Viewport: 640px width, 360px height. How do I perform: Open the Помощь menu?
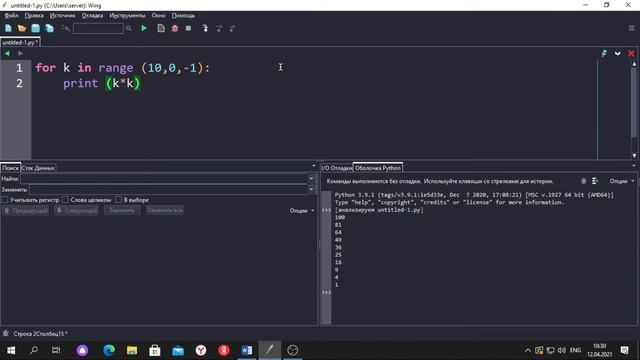(183, 16)
